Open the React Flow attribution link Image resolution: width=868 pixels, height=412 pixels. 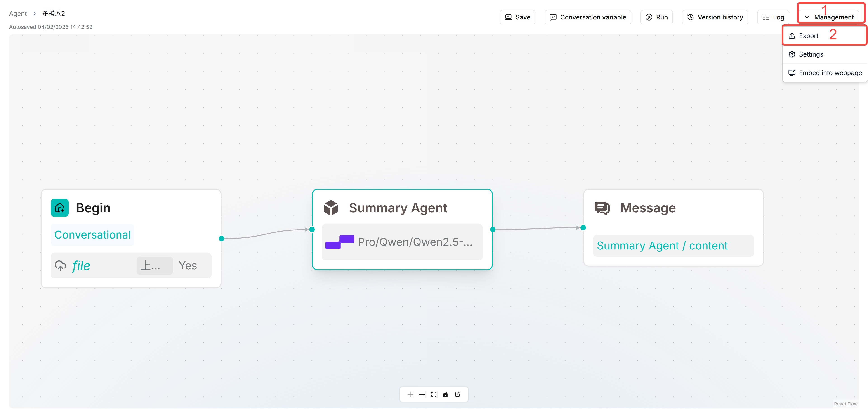point(845,404)
